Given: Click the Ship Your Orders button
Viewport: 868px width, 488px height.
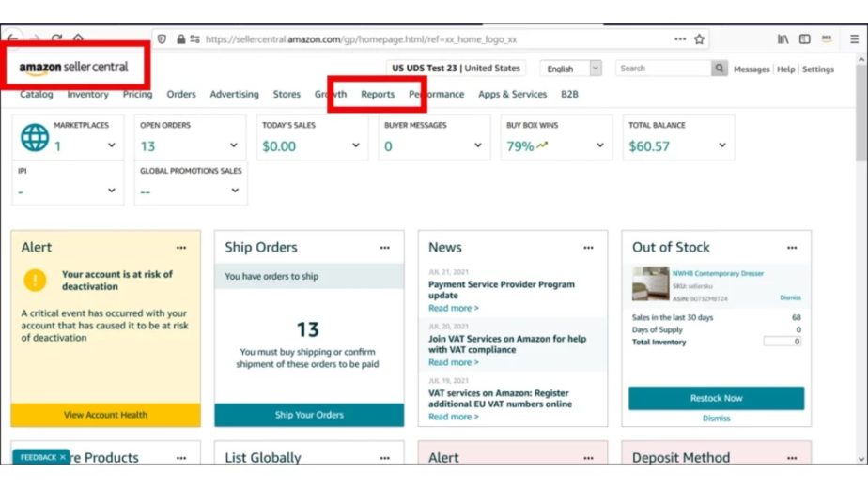Looking at the screenshot, I should point(309,415).
